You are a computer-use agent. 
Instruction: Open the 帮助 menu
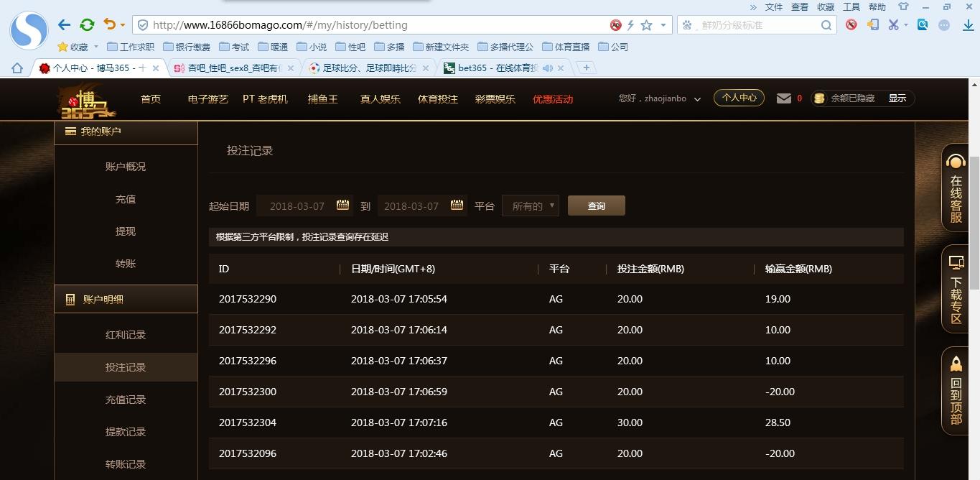(877, 6)
